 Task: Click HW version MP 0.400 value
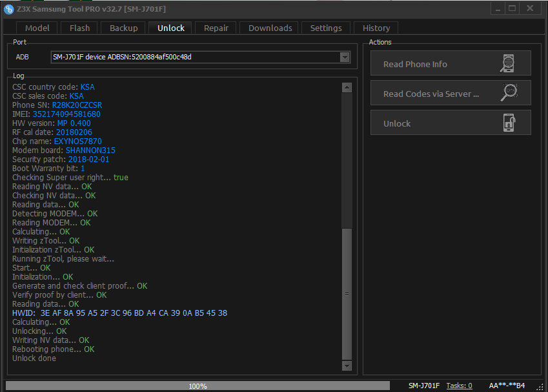tap(74, 123)
